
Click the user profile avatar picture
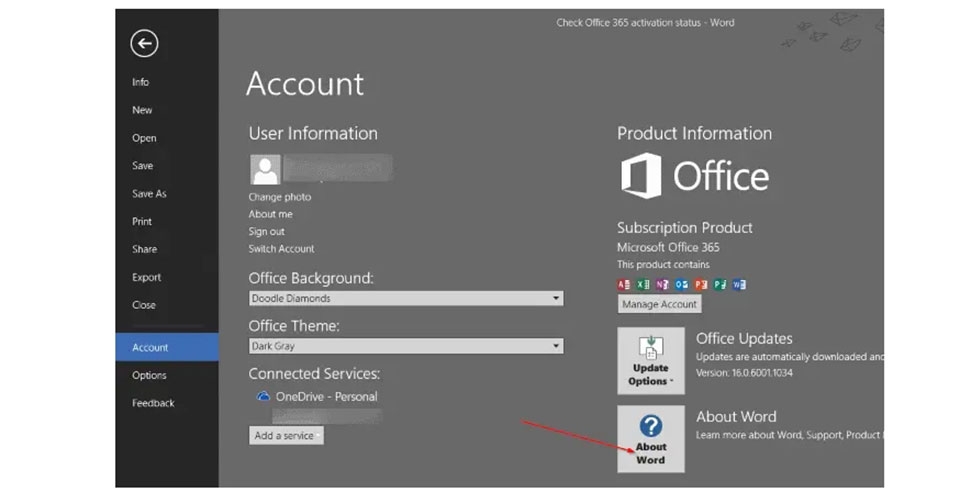pos(265,169)
